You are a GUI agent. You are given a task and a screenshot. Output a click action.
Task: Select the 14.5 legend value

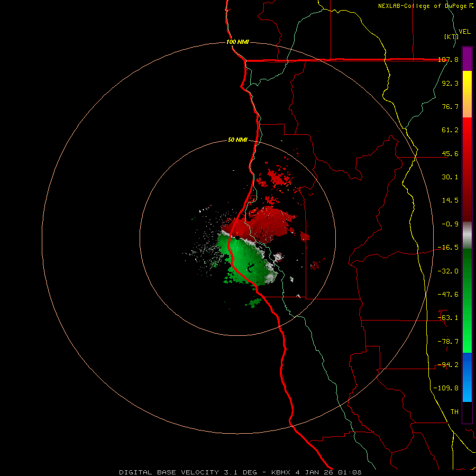click(x=450, y=200)
